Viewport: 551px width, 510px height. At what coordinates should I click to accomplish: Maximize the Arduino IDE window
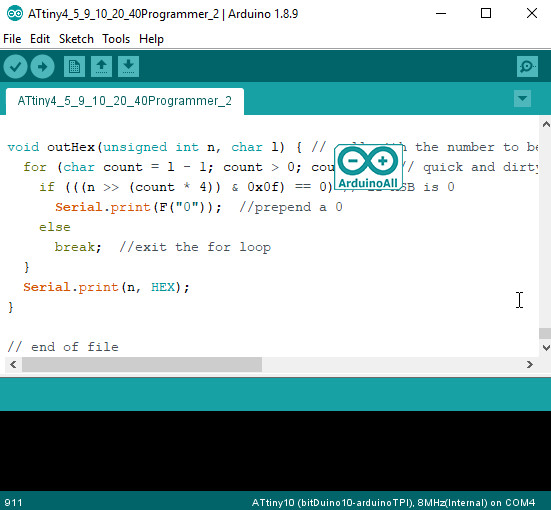tap(486, 13)
